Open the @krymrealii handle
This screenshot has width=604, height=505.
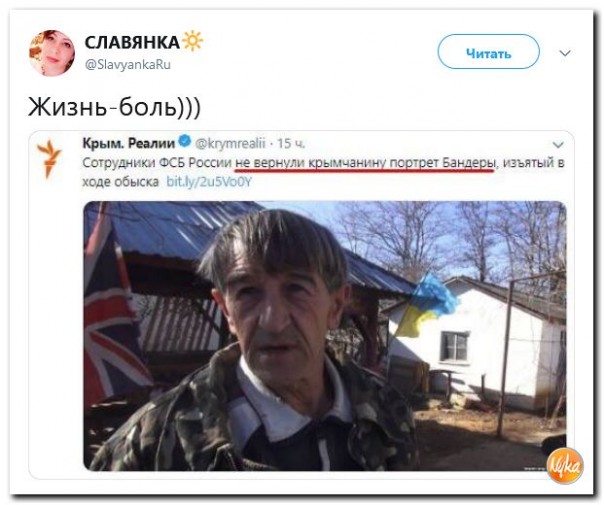pos(230,143)
